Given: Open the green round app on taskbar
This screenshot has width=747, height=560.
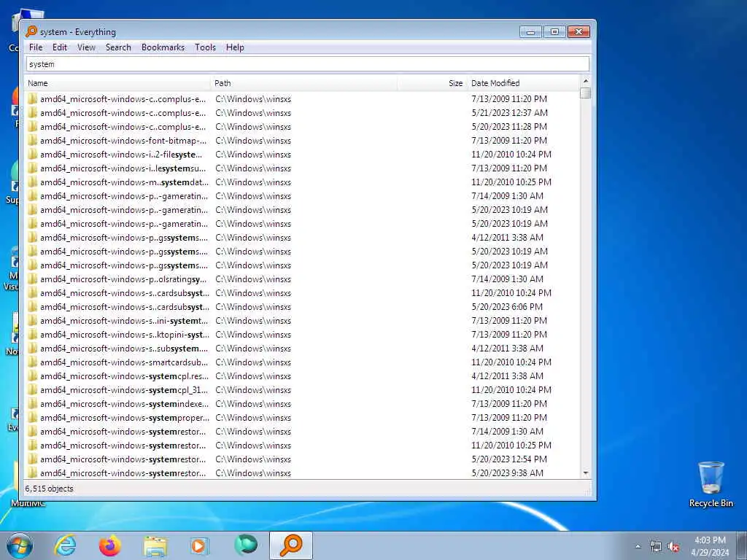Looking at the screenshot, I should [246, 545].
